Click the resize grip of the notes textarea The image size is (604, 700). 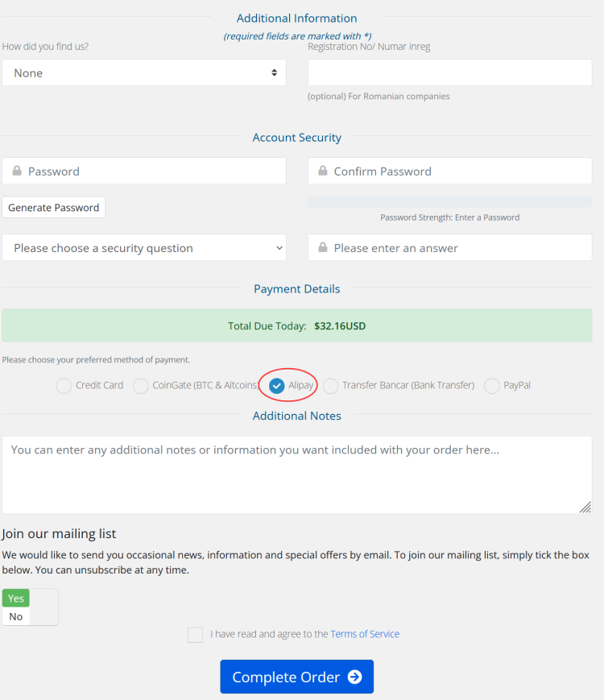point(585,507)
